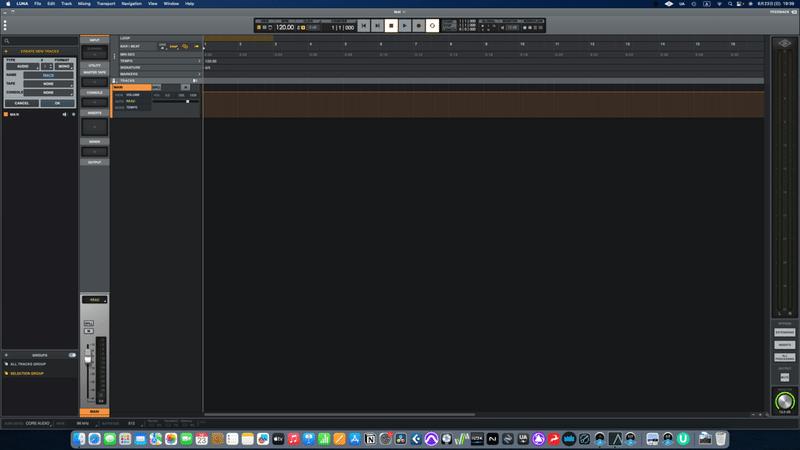Viewport: 800px width, 450px height.
Task: Click the plus icon beside Create New Tracks
Action: [6, 51]
